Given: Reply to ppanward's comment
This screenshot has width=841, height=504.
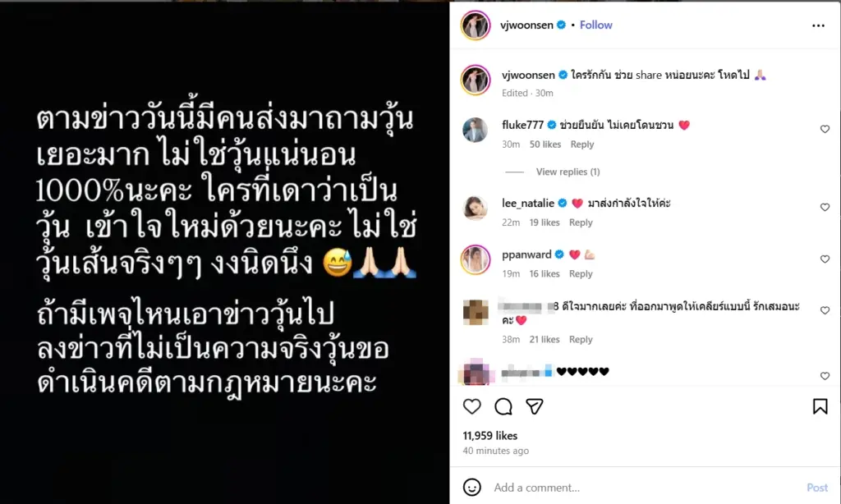Looking at the screenshot, I should pos(581,274).
